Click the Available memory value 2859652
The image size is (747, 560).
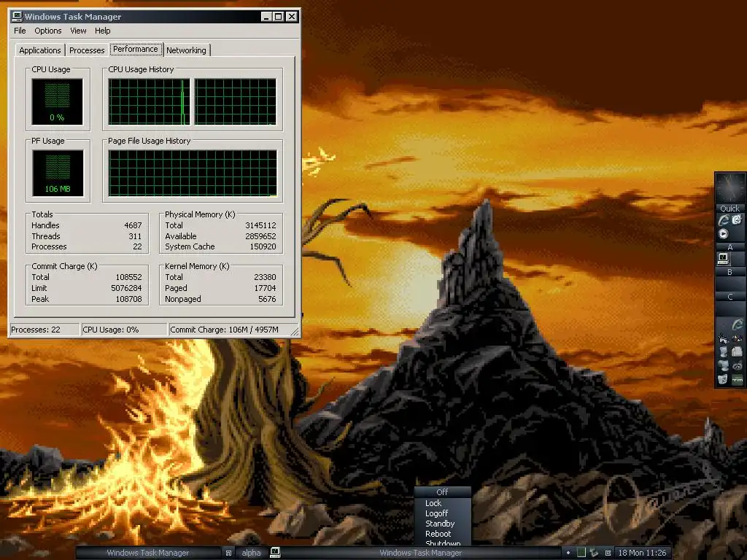[x=260, y=236]
